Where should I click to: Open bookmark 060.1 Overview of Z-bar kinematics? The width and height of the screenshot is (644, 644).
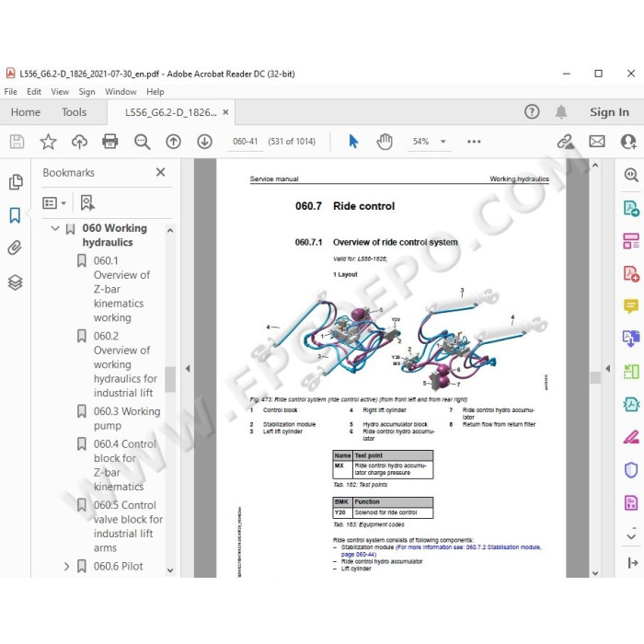[121, 289]
